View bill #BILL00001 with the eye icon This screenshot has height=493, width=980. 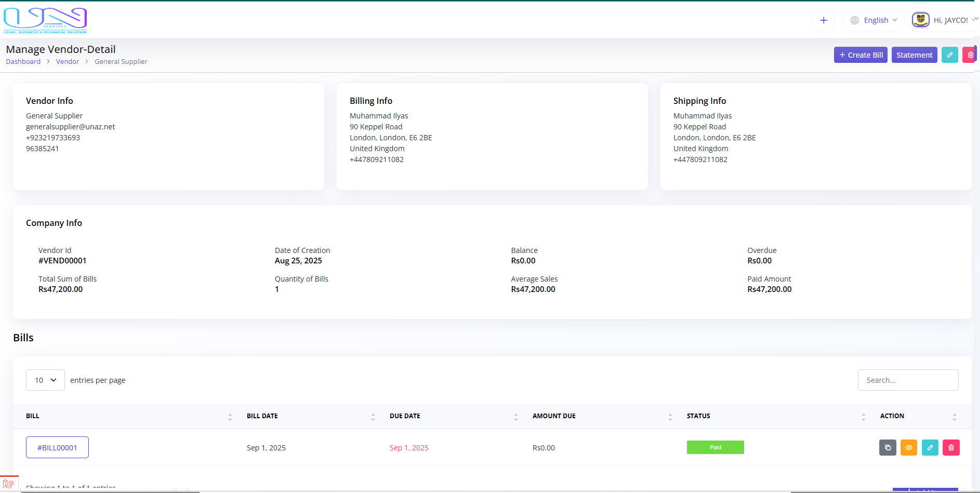pyautogui.click(x=908, y=447)
